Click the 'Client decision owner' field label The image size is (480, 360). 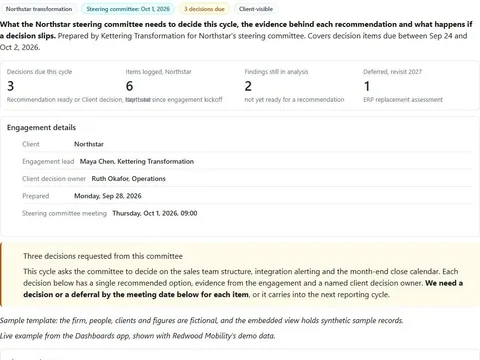pos(54,179)
